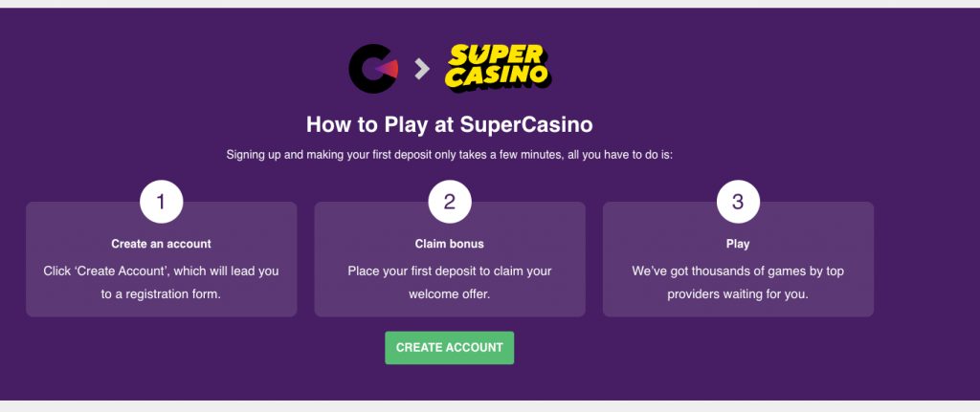Click the 'providers waiting for you.' text line
980x412 pixels.
[x=738, y=294]
